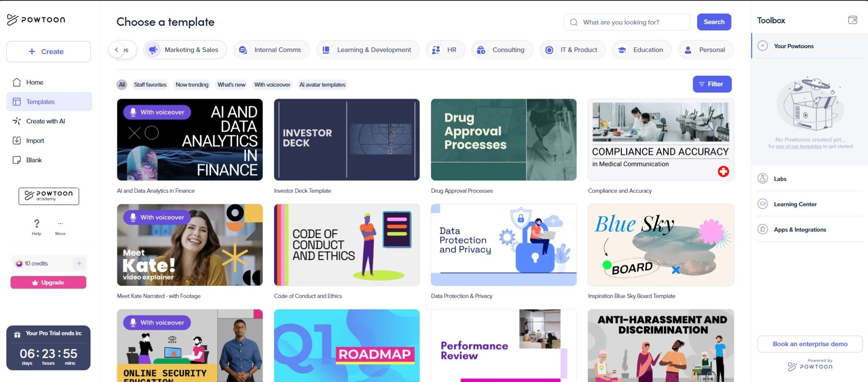This screenshot has height=382, width=868.
Task: Select the HR category
Action: (x=445, y=50)
